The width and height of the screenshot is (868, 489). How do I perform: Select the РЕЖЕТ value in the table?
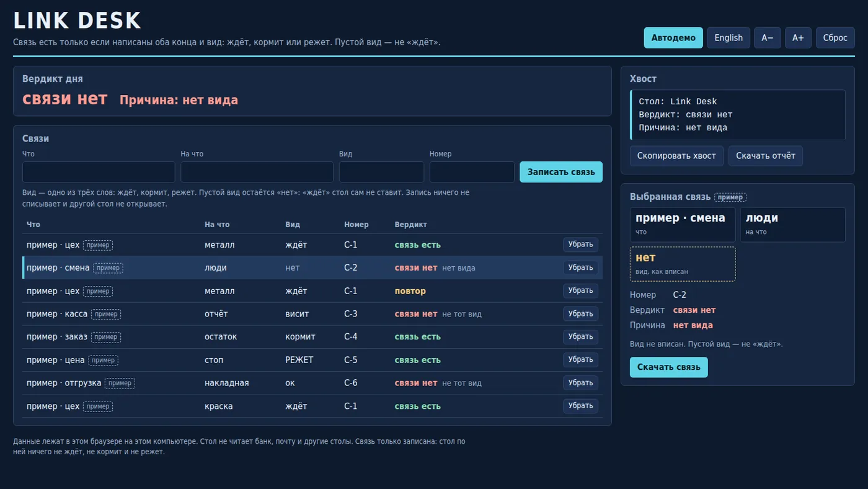299,360
